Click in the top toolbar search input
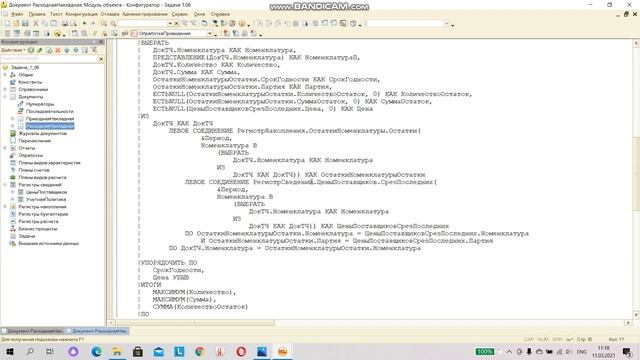Image resolution: width=640 pixels, height=360 pixels. [x=142, y=24]
